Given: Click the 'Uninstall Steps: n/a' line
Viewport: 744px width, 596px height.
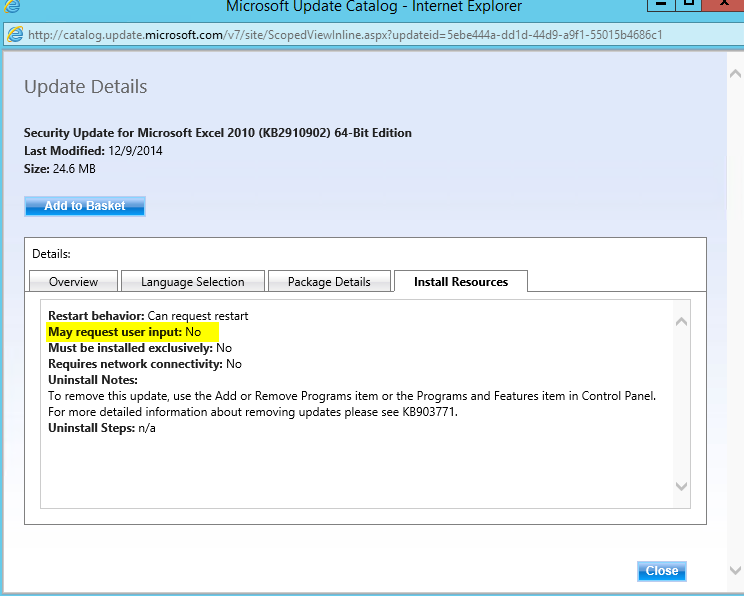Looking at the screenshot, I should coord(102,428).
